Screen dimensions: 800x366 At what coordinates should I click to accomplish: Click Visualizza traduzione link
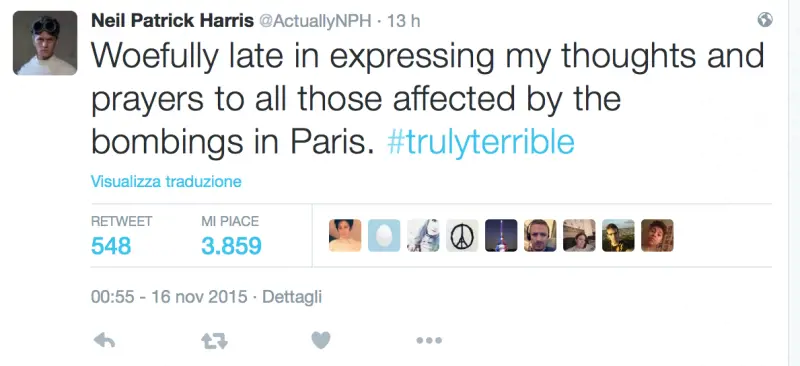tap(166, 182)
